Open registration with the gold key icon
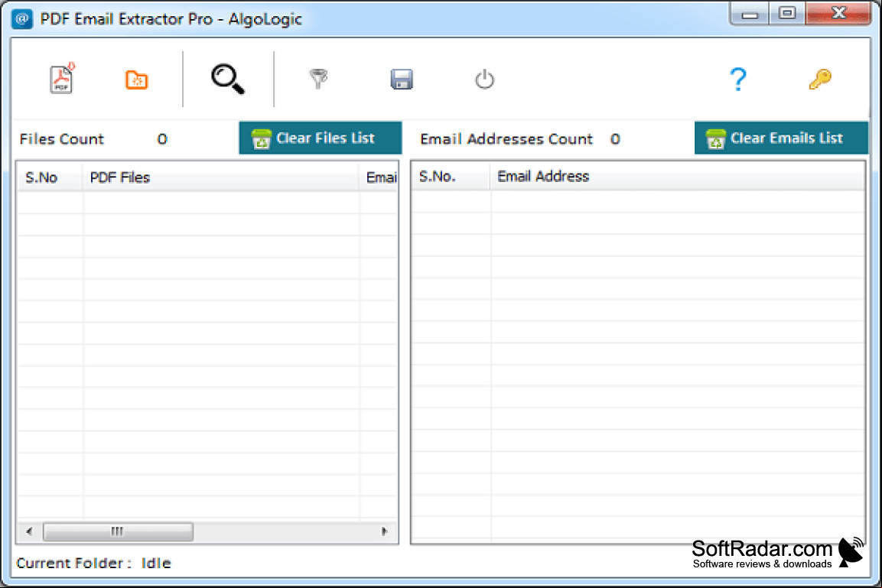882x588 pixels. click(820, 79)
